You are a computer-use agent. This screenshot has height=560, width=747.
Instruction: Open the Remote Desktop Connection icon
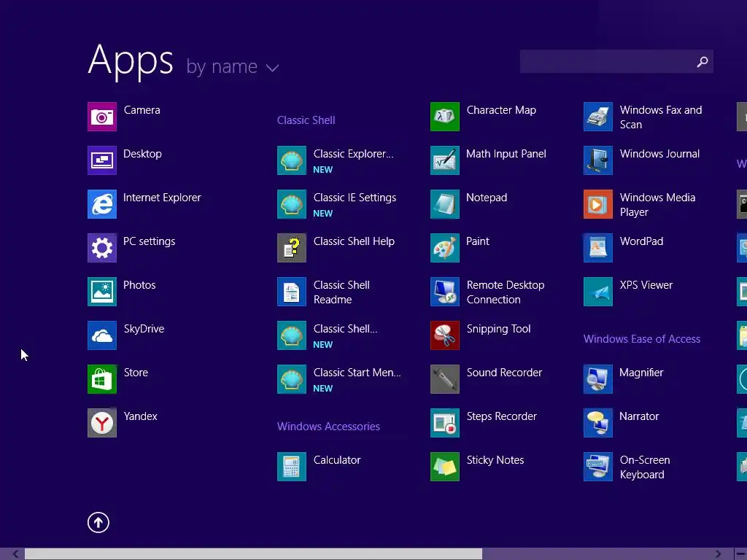tap(445, 292)
